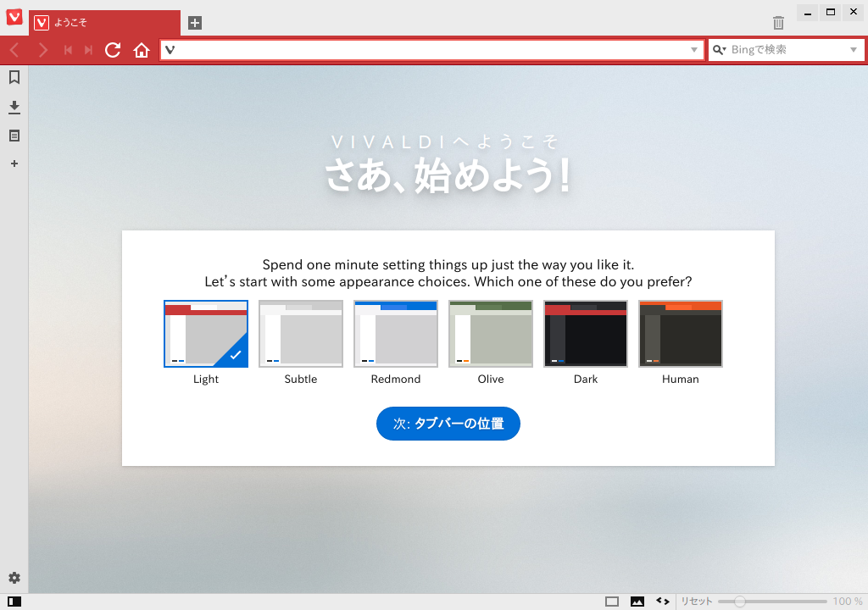Choose the Light theme thumbnail

[206, 334]
